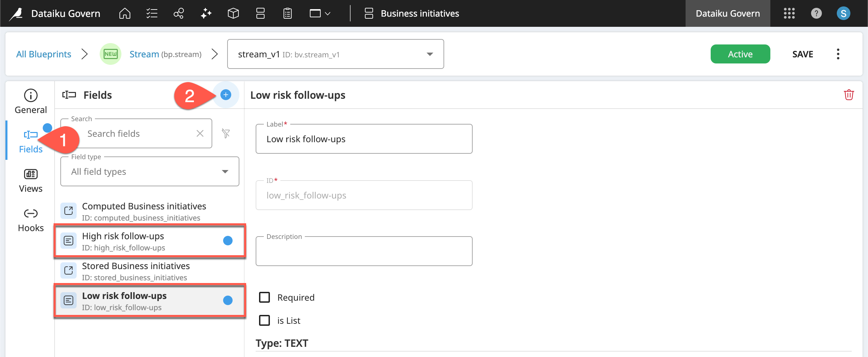Open the three-dot menu next to SAVE
The height and width of the screenshot is (357, 868).
point(838,54)
